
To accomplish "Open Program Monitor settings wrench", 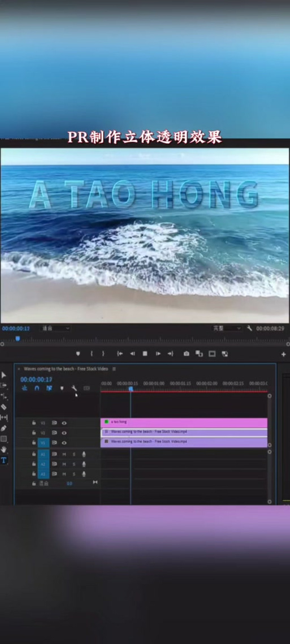I will pos(249,328).
